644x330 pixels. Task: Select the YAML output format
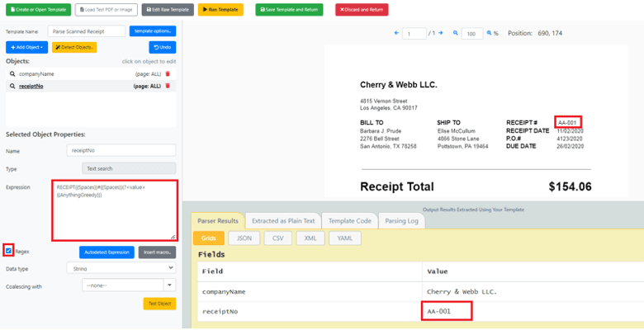click(x=344, y=238)
